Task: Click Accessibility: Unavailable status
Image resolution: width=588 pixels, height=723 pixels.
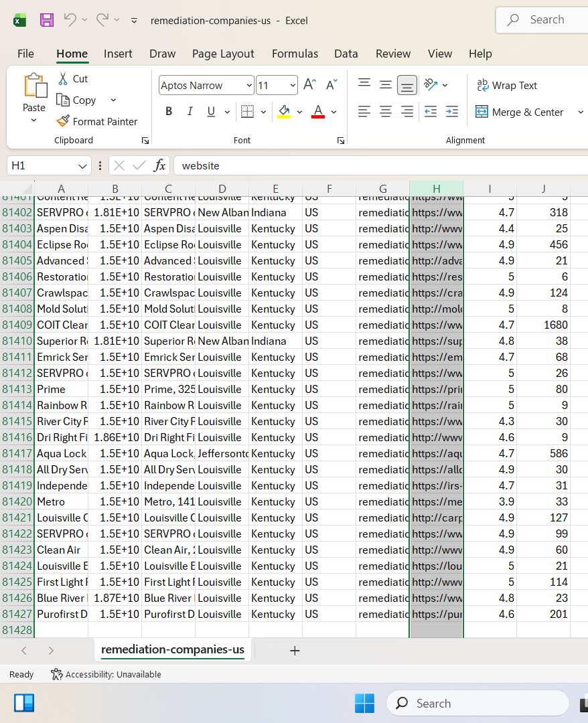Action: [x=106, y=675]
